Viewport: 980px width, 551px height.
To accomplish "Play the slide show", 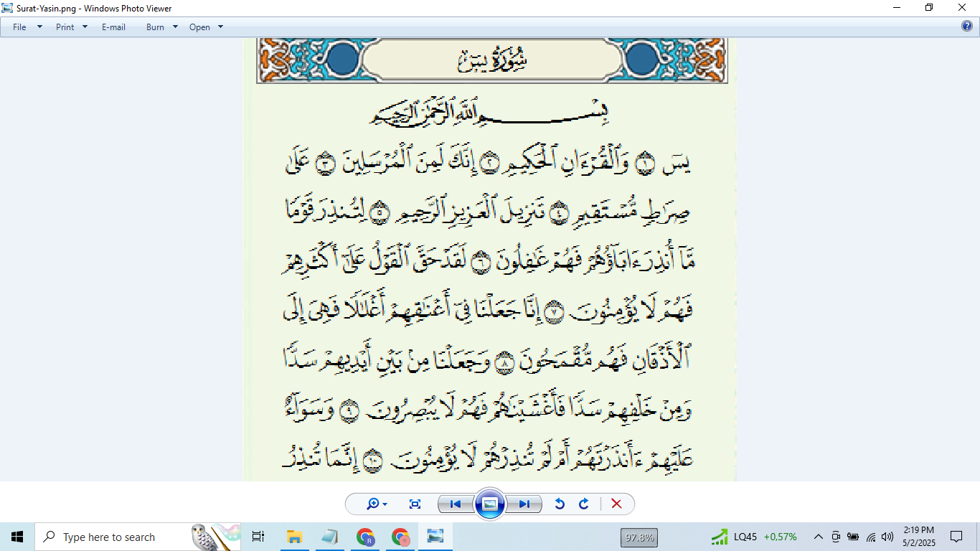I will pos(490,504).
